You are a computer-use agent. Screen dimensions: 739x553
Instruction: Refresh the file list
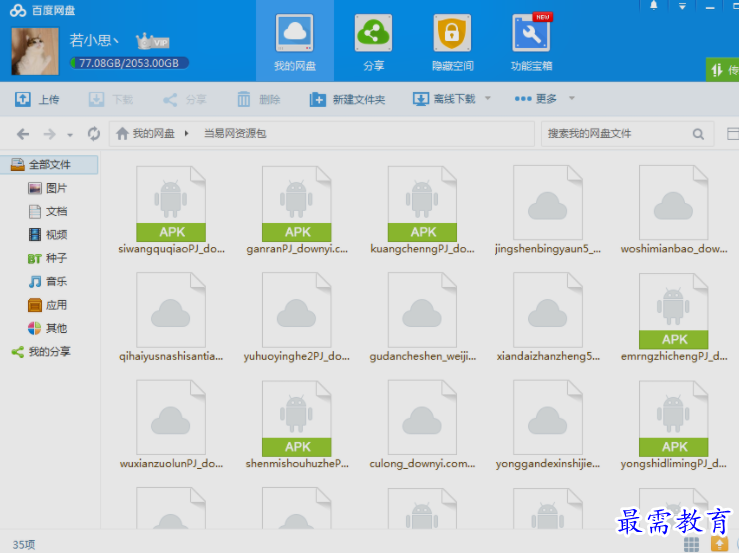(93, 134)
